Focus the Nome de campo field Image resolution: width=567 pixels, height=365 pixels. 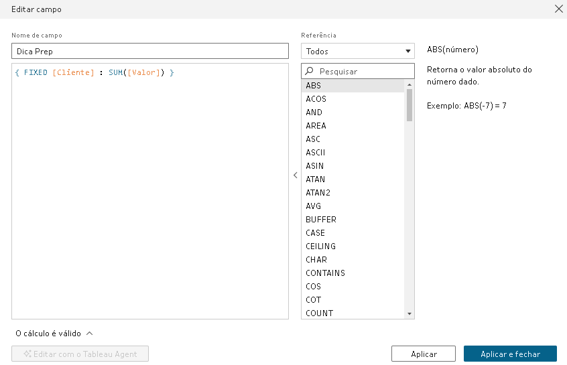[150, 51]
